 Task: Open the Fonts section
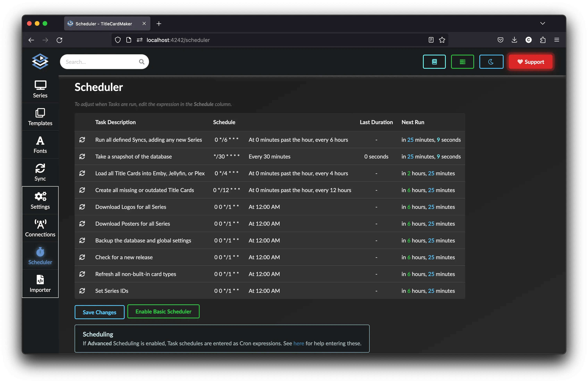(40, 145)
